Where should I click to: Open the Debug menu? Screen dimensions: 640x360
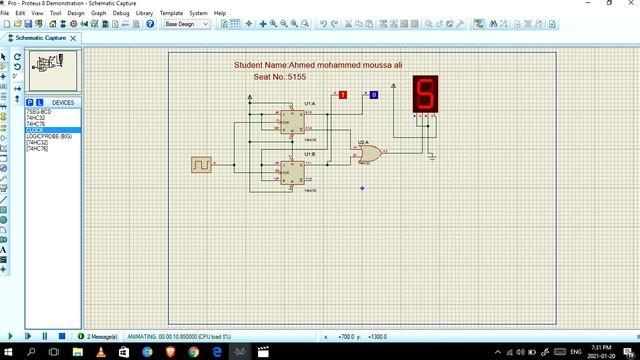(x=121, y=13)
